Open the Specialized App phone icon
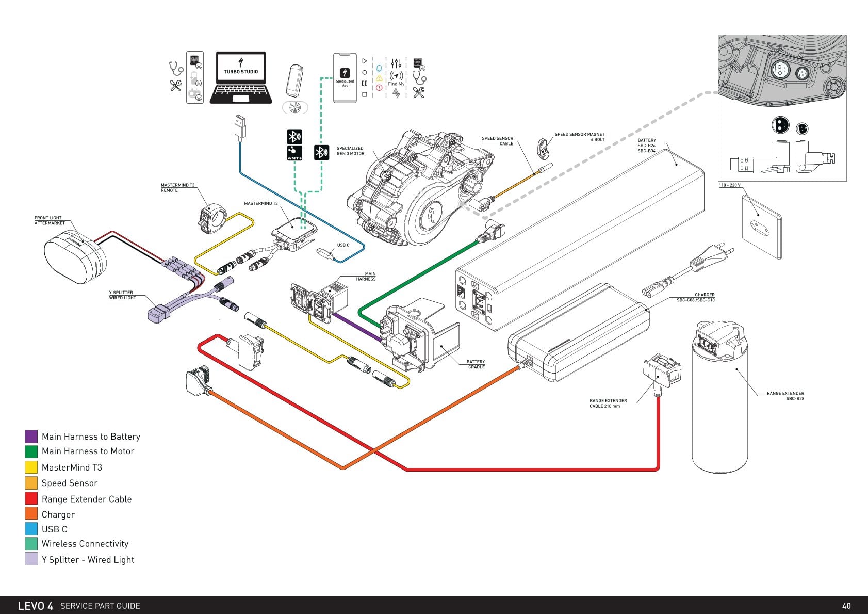 pyautogui.click(x=345, y=77)
